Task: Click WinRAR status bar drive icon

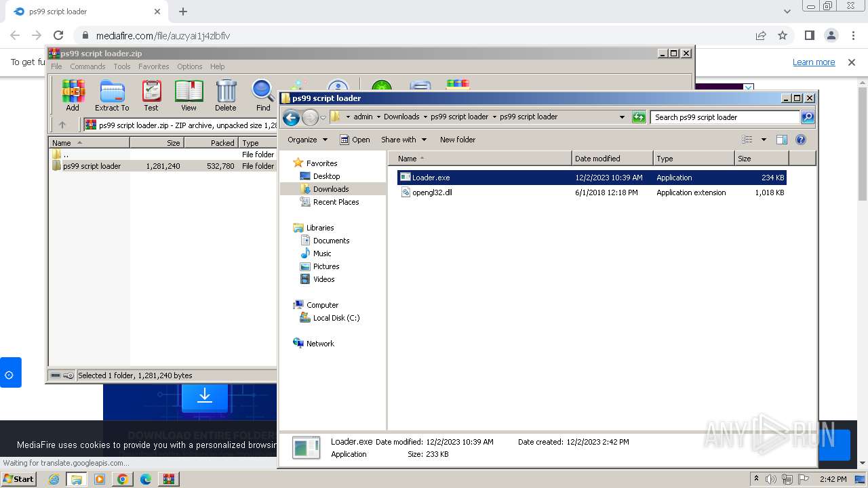Action: (x=56, y=375)
